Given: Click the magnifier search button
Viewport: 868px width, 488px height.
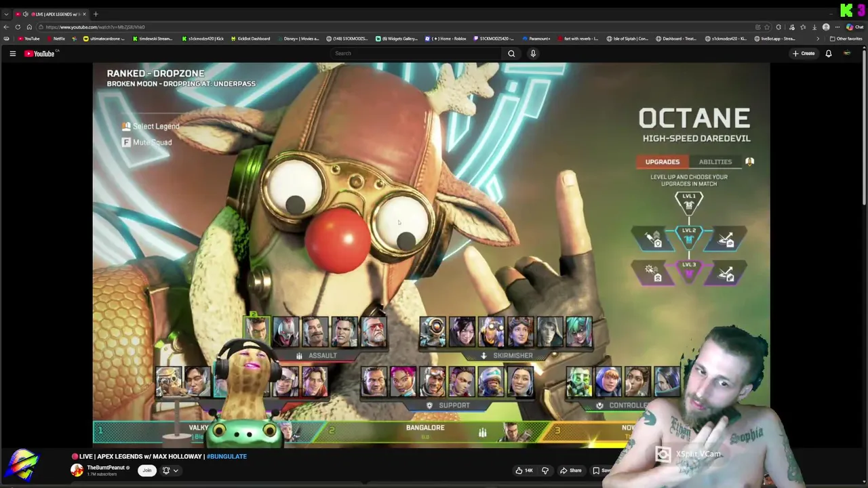Looking at the screenshot, I should pos(511,54).
